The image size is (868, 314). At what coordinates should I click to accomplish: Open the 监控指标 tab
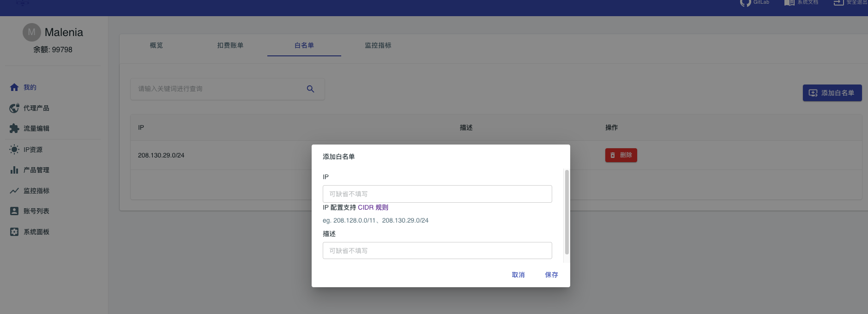click(x=378, y=45)
